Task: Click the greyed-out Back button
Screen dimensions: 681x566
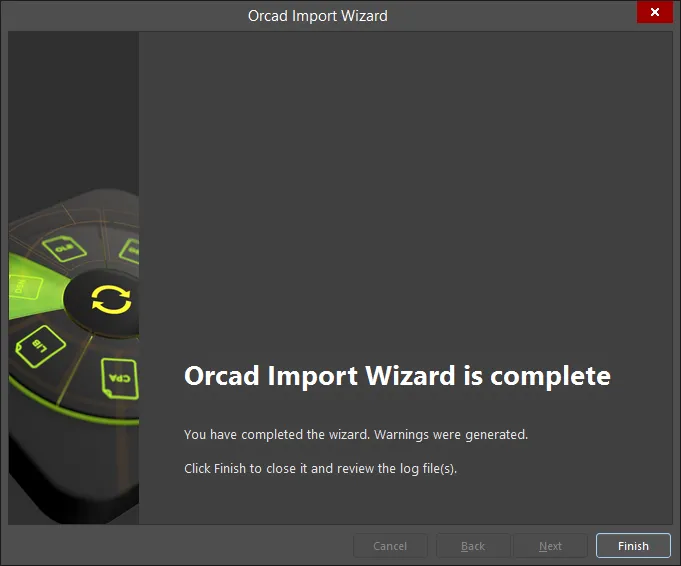Action: 473,546
